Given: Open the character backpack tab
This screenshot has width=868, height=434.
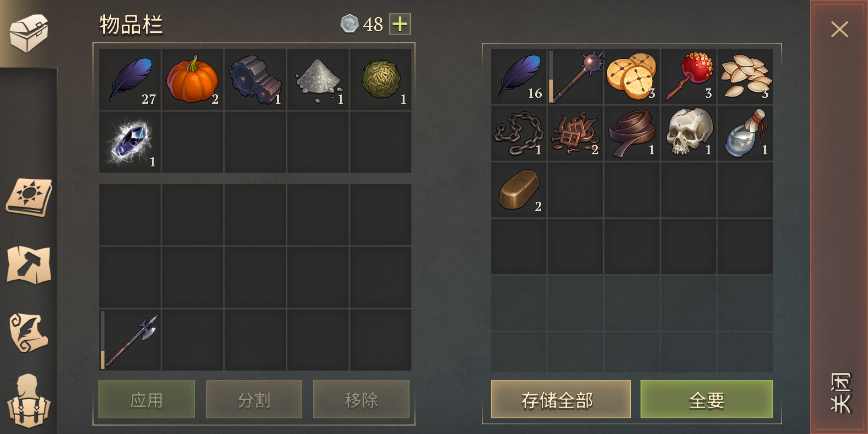Looking at the screenshot, I should point(28,400).
